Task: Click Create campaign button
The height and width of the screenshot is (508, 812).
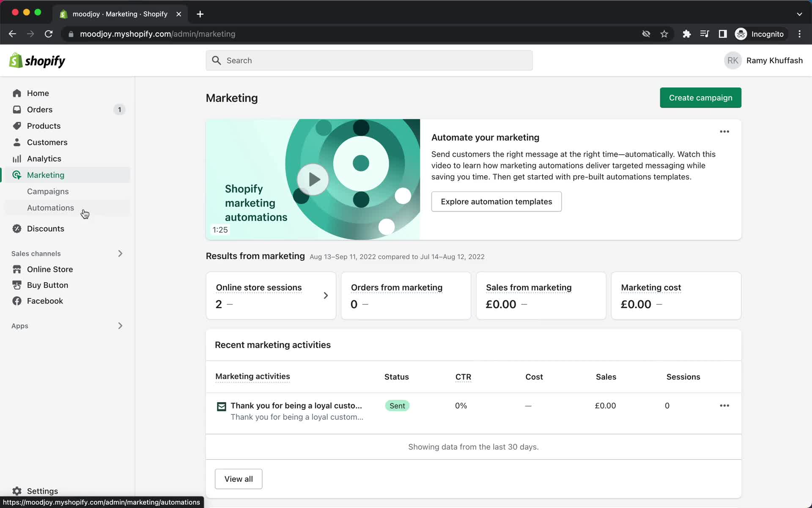Action: pos(700,98)
